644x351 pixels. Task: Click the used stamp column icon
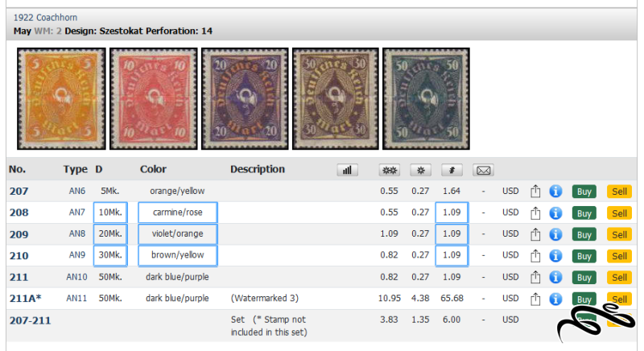[x=452, y=170]
